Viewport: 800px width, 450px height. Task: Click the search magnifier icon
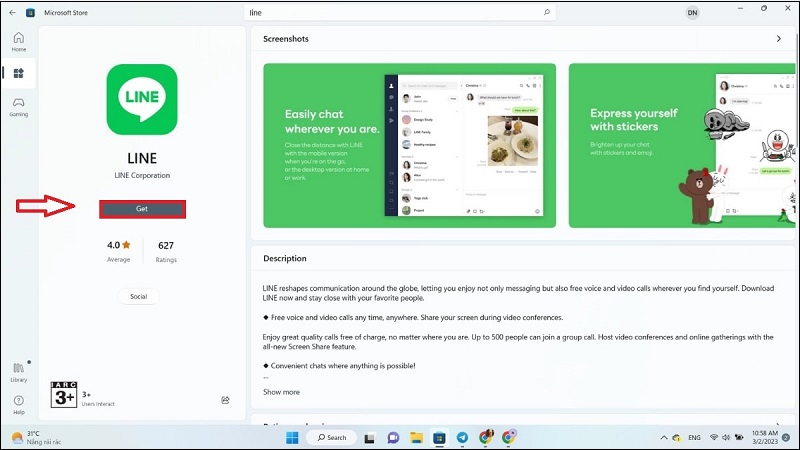point(547,12)
